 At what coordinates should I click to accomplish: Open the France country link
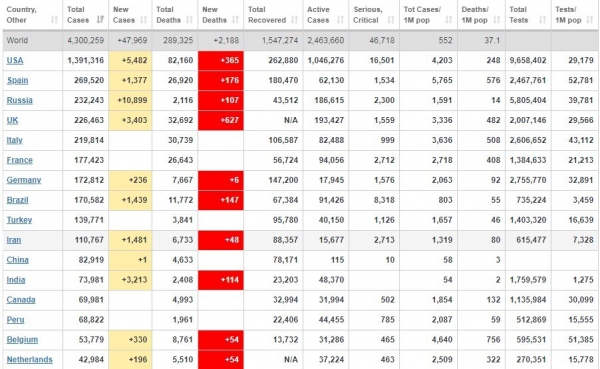20,160
